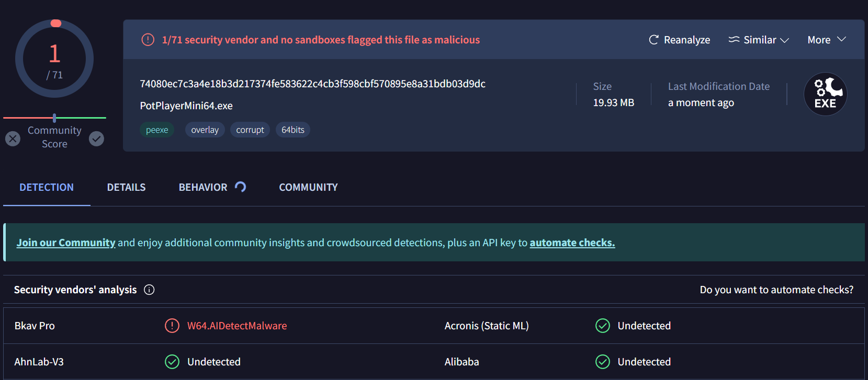
Task: Click the PotPlayerMini64.exe file name
Action: point(186,106)
